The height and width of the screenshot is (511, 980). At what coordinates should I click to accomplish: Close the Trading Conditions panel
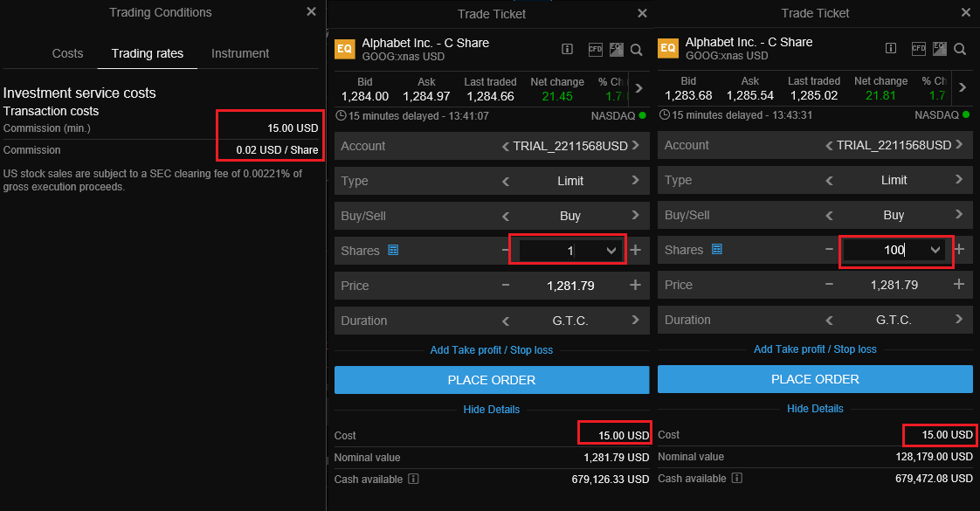pos(311,12)
